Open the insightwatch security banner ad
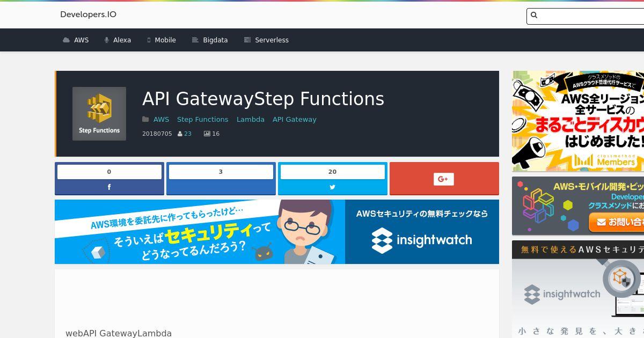 click(x=277, y=232)
